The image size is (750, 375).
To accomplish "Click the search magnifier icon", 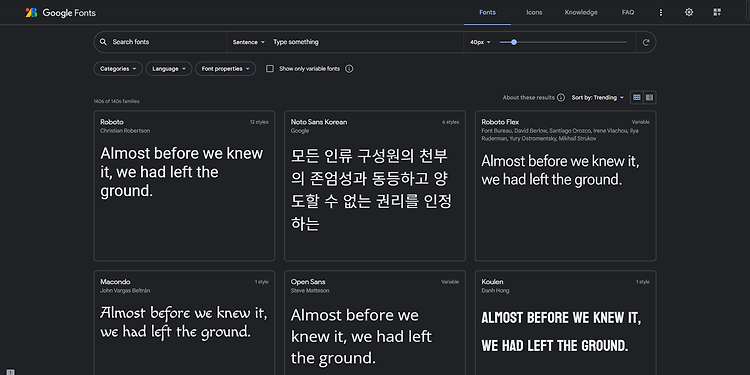I will coord(103,42).
